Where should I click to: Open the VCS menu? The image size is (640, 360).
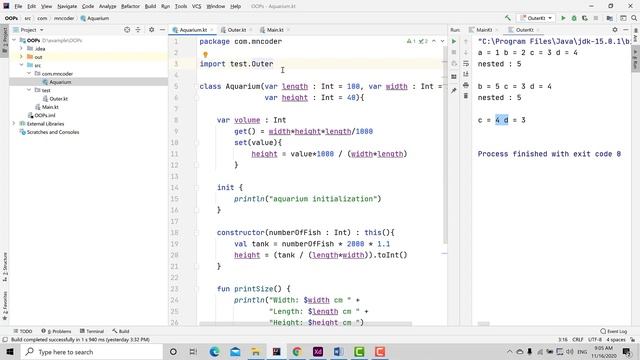pyautogui.click(x=196, y=6)
